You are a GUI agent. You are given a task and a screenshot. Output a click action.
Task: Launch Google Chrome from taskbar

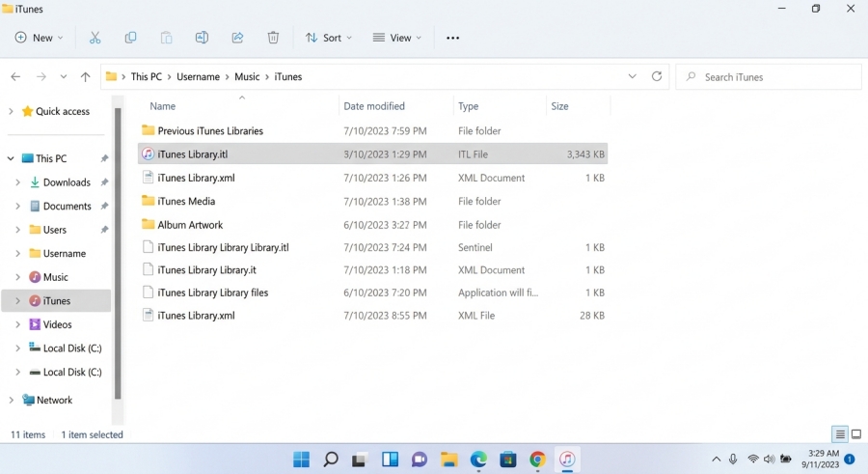[537, 459]
